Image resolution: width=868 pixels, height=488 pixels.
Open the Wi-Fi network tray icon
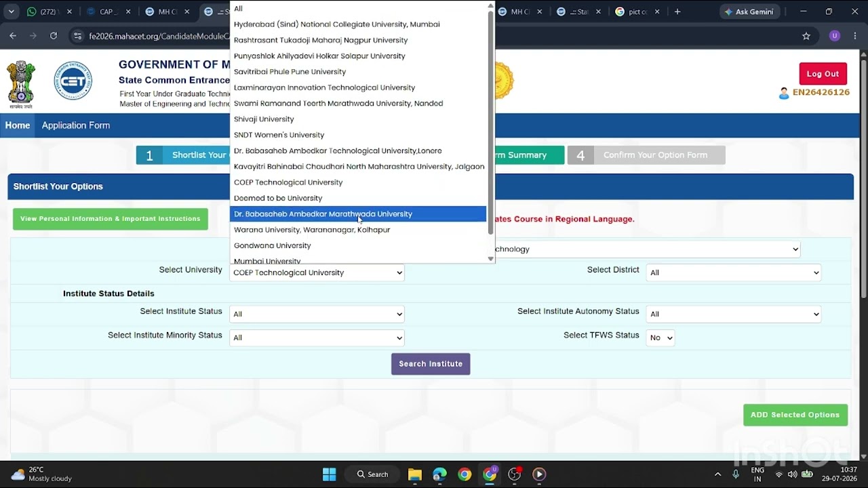click(778, 474)
